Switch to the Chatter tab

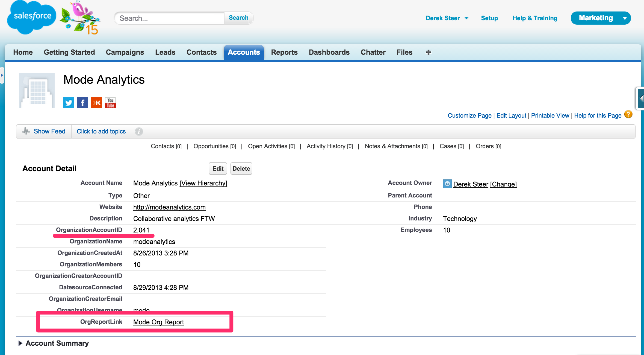[373, 52]
